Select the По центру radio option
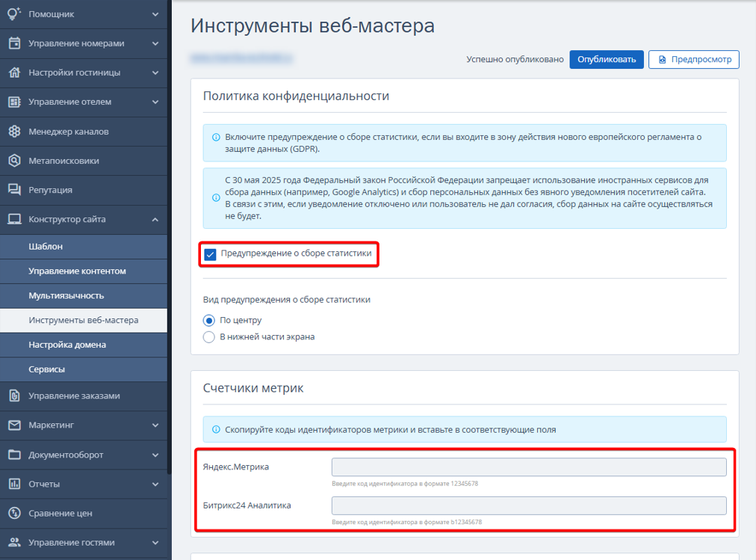The image size is (756, 560). (208, 320)
